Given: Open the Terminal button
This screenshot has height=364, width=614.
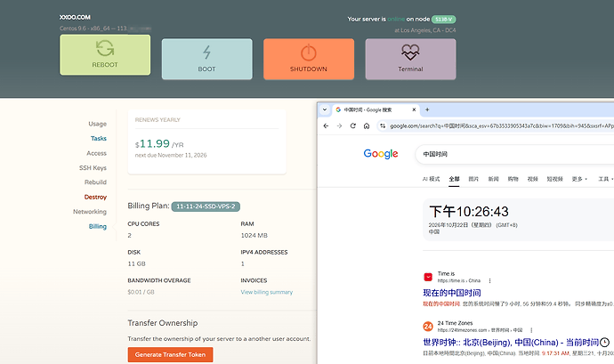Looking at the screenshot, I should pos(410,59).
